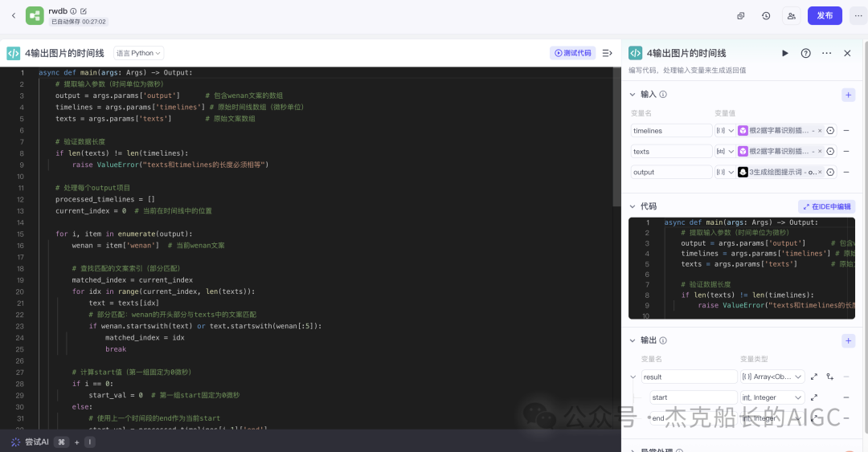Viewport: 868px width, 452px height.
Task: Publish workflow with 发布 button
Action: coord(825,15)
